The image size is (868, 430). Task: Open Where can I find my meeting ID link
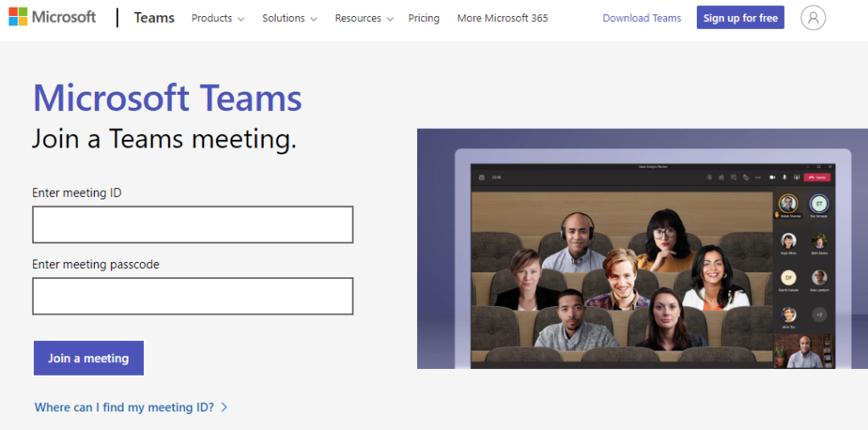click(x=131, y=407)
